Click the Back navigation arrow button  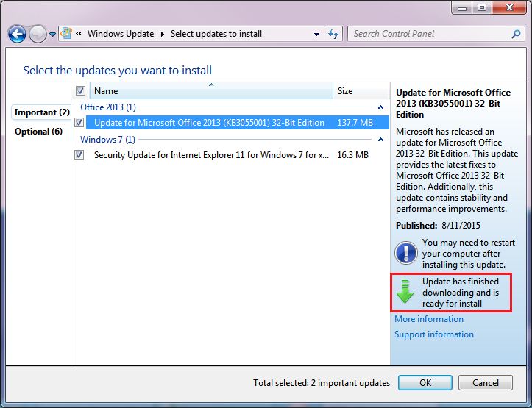(17, 34)
